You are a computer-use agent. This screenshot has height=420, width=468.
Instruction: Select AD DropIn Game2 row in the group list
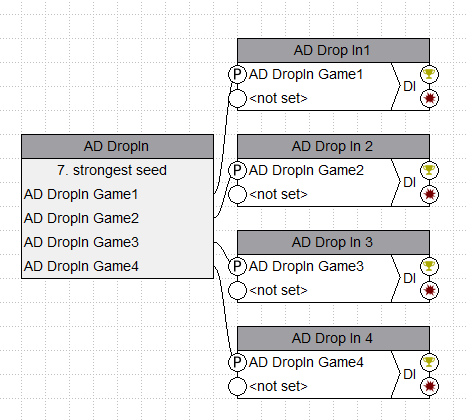click(x=117, y=218)
